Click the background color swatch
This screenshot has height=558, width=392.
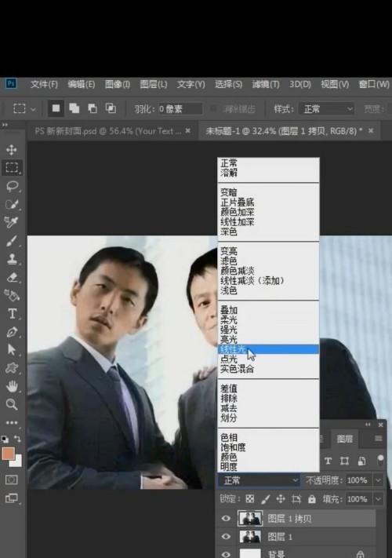pos(17,462)
